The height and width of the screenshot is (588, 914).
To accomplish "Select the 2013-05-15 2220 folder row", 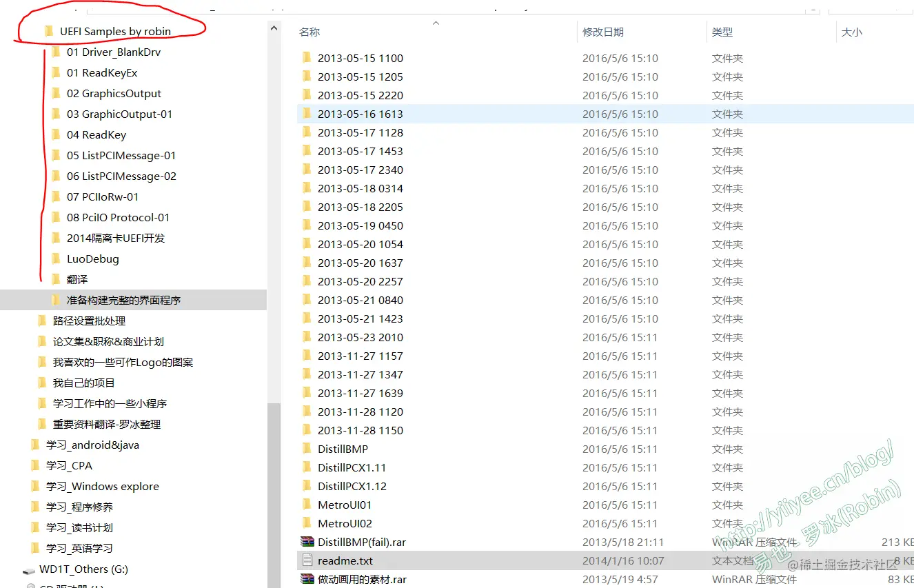I will pyautogui.click(x=605, y=96).
